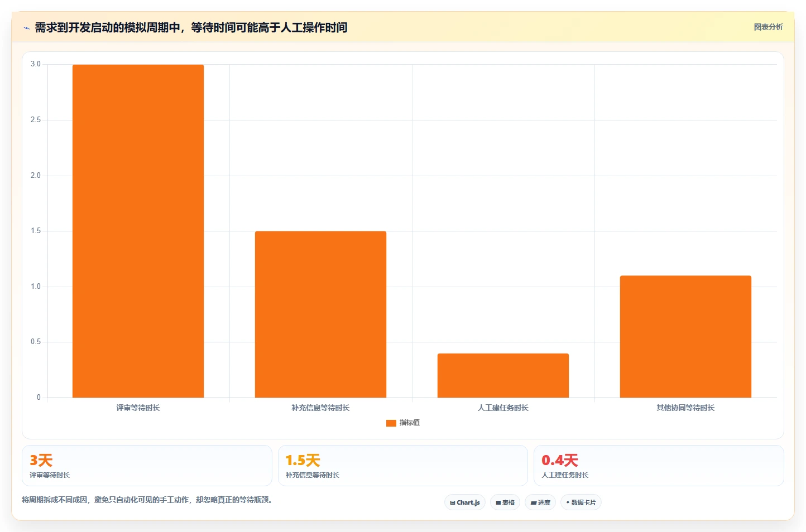
Task: Toggle the 指标值 legend color swatch
Action: pos(391,423)
